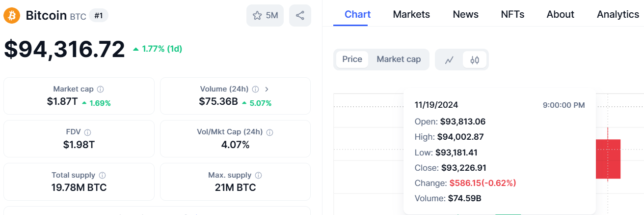
Task: Select the candlestick chart icon
Action: [x=474, y=60]
